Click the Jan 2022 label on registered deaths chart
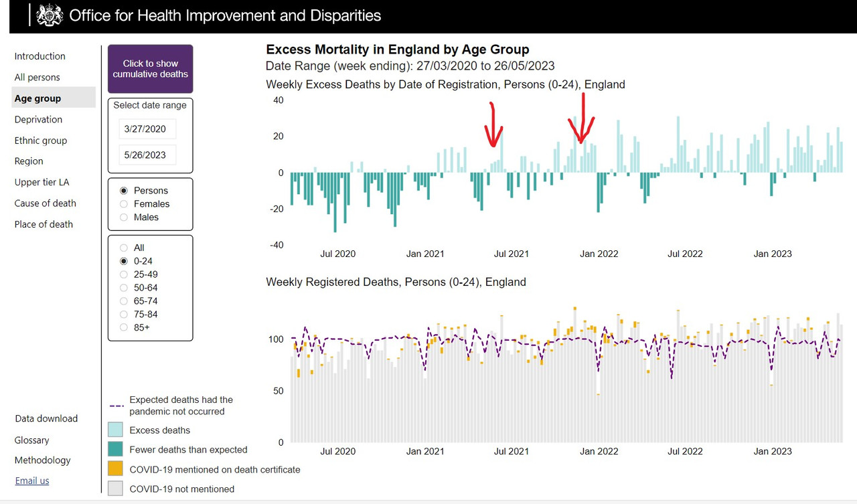Screen dimensions: 857x504 (599, 451)
